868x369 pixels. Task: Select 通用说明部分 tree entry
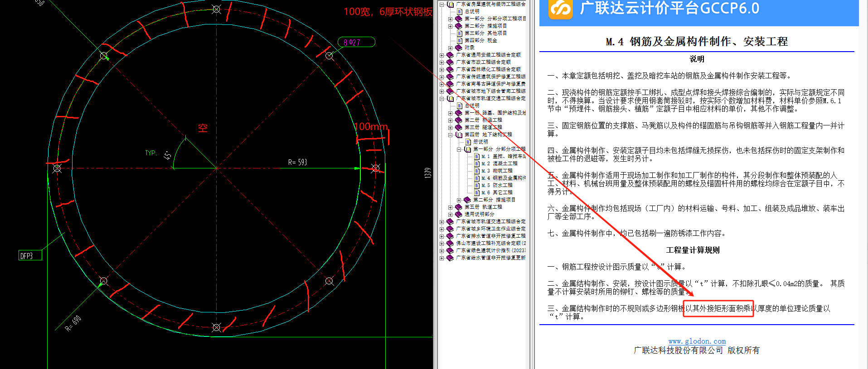pos(480,214)
